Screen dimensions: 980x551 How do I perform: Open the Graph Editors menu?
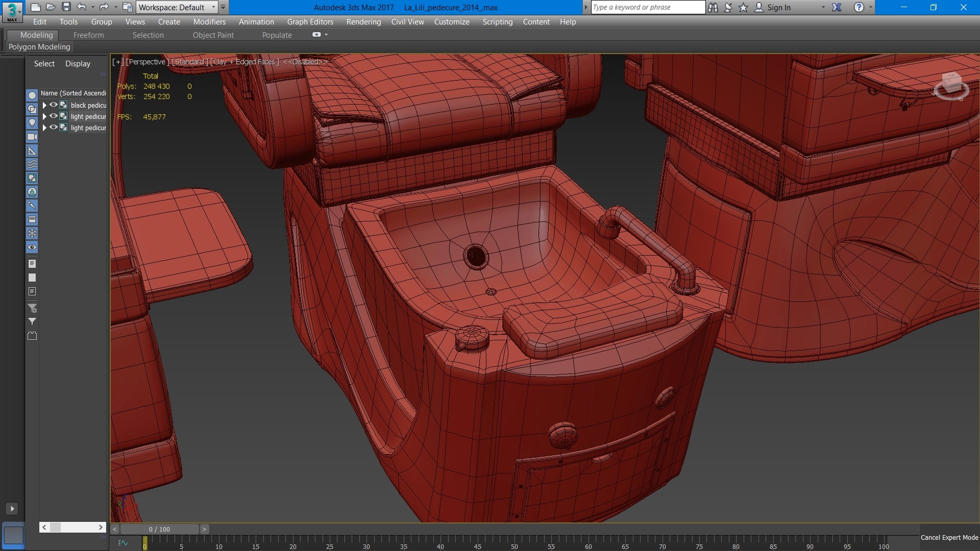(x=310, y=21)
